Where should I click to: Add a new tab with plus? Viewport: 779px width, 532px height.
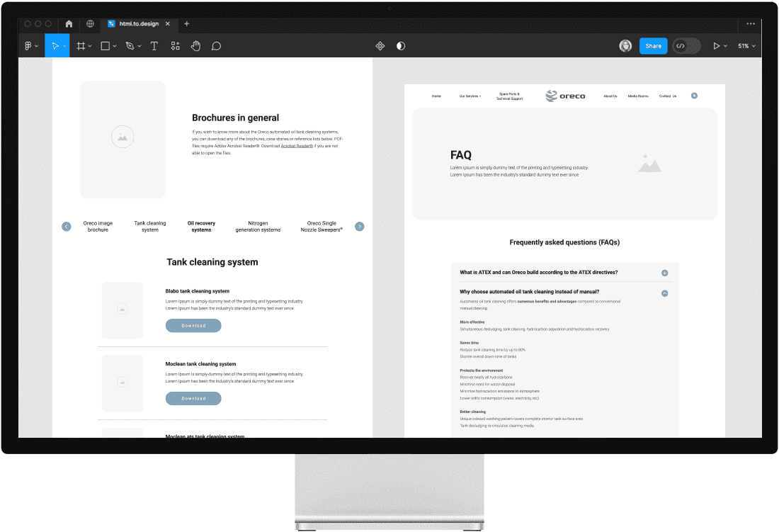(x=187, y=23)
